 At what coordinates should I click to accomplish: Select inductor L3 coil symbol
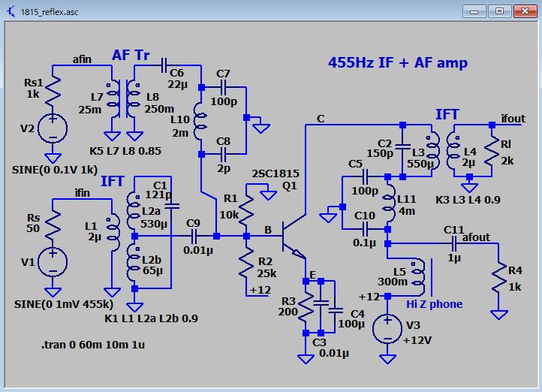tap(432, 151)
